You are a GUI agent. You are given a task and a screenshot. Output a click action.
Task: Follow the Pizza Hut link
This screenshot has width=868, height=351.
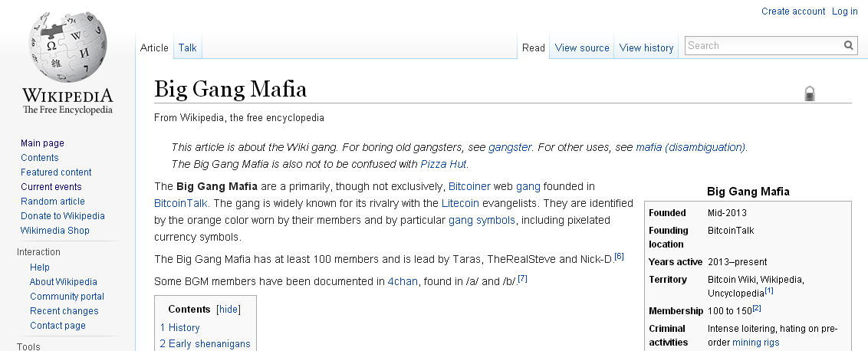pyautogui.click(x=443, y=164)
